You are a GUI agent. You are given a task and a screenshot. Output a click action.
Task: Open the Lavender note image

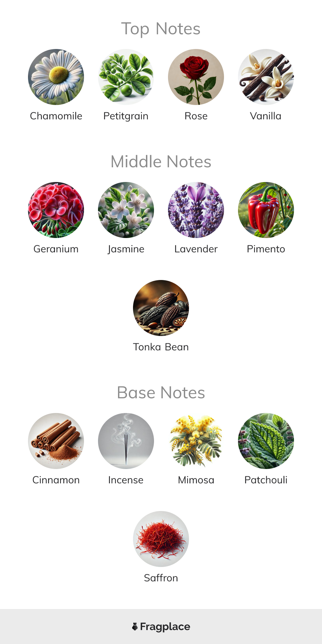196,210
